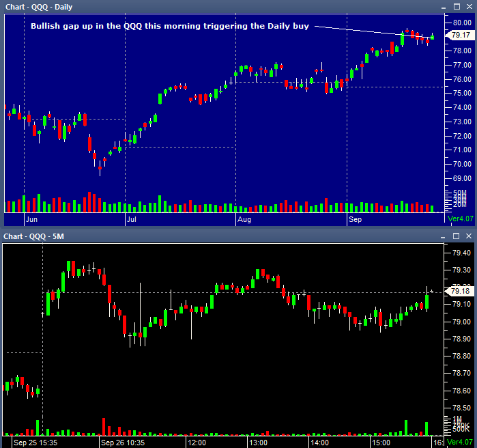The height and width of the screenshot is (448, 477).
Task: Click the Jun label on Daily time axis
Action: [x=31, y=219]
